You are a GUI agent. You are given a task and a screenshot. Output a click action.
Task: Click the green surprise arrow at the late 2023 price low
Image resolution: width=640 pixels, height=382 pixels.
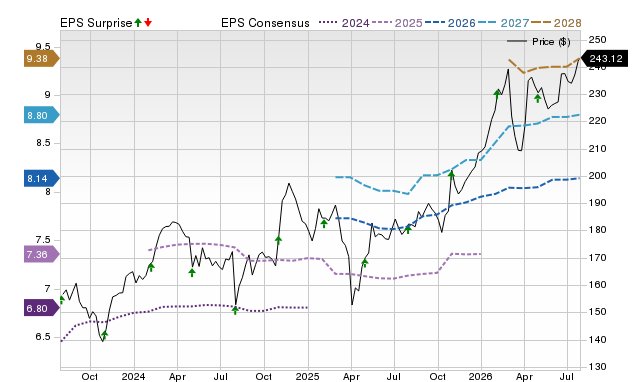104,335
